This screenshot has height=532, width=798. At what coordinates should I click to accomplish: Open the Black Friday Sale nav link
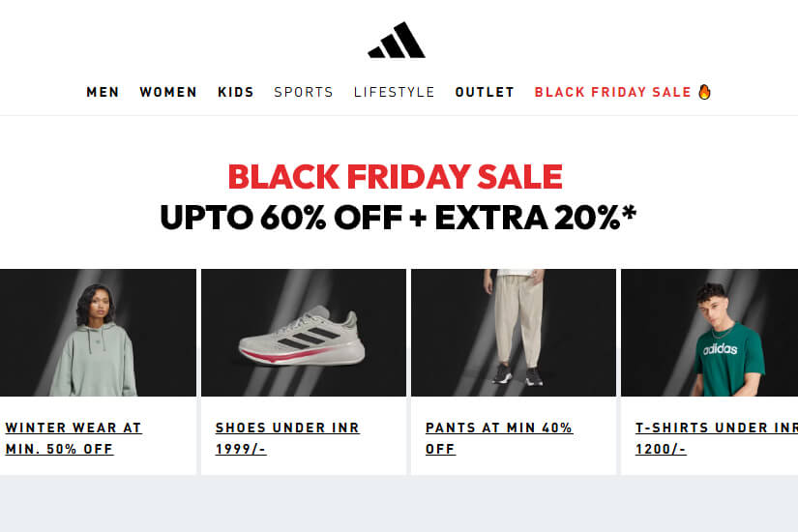pos(612,93)
